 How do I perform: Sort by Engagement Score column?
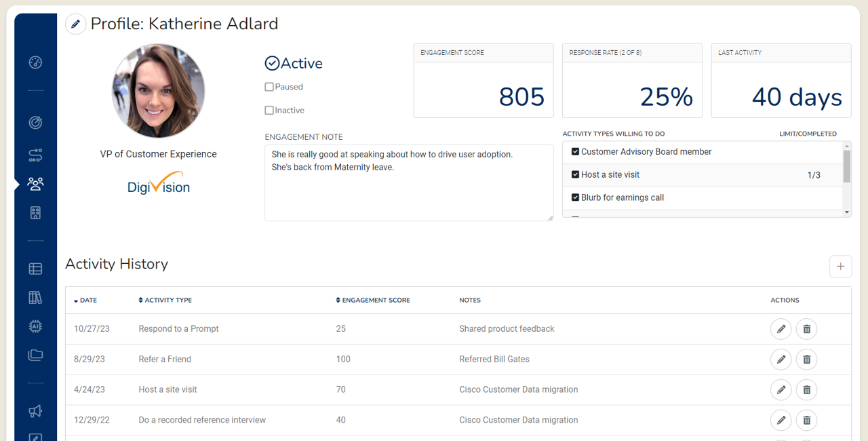(373, 300)
